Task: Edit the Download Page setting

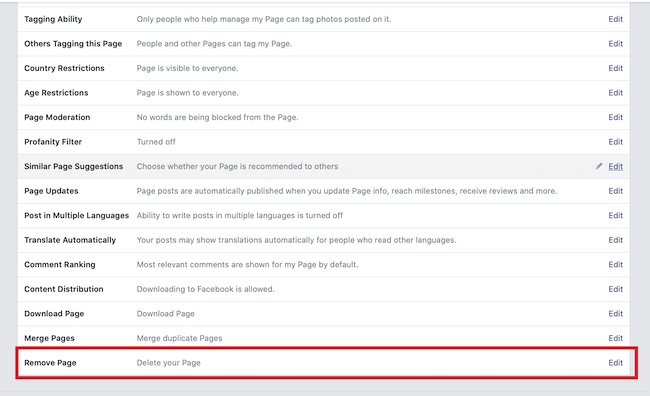Action: click(616, 313)
